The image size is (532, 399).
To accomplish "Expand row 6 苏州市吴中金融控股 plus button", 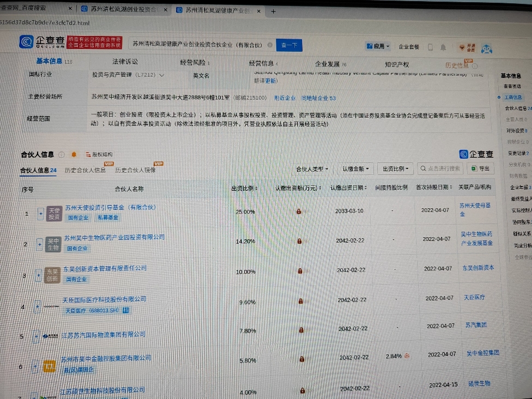I will (x=35, y=366).
